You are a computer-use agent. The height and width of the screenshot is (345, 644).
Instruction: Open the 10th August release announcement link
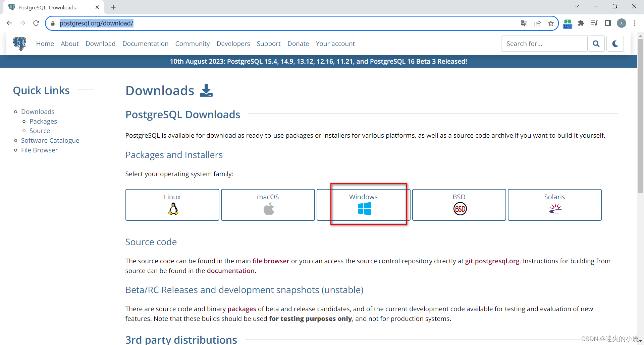(x=347, y=61)
